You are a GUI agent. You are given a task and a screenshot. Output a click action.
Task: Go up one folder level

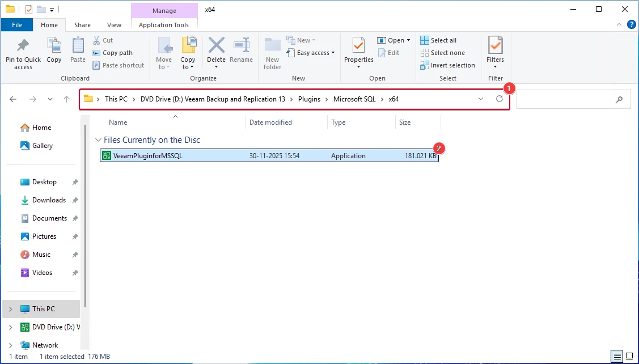point(67,99)
